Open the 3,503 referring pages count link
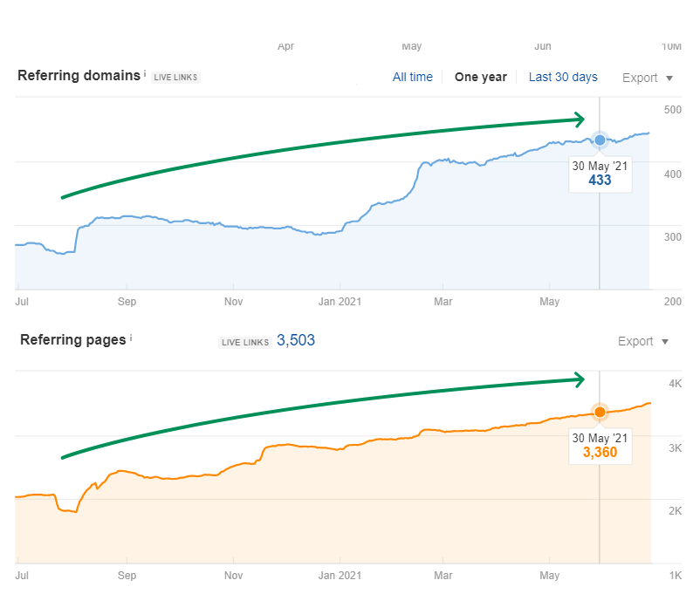The height and width of the screenshot is (594, 700). pos(296,340)
